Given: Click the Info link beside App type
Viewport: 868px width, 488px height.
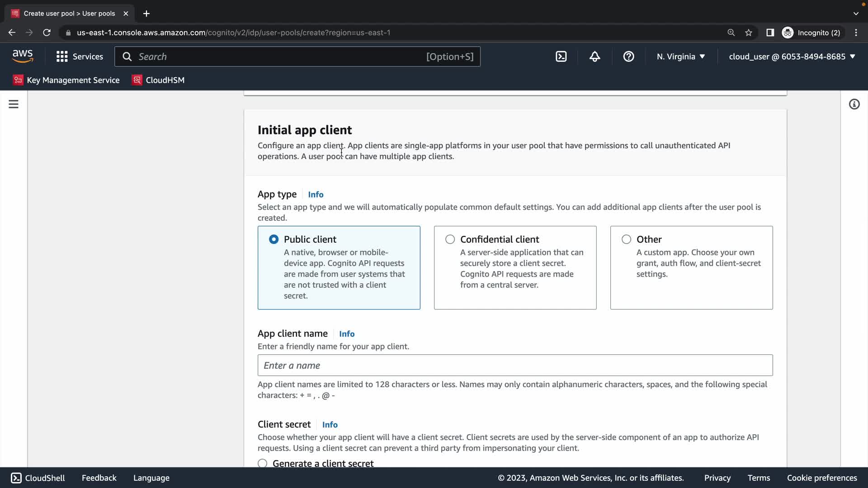Looking at the screenshot, I should pos(316,194).
